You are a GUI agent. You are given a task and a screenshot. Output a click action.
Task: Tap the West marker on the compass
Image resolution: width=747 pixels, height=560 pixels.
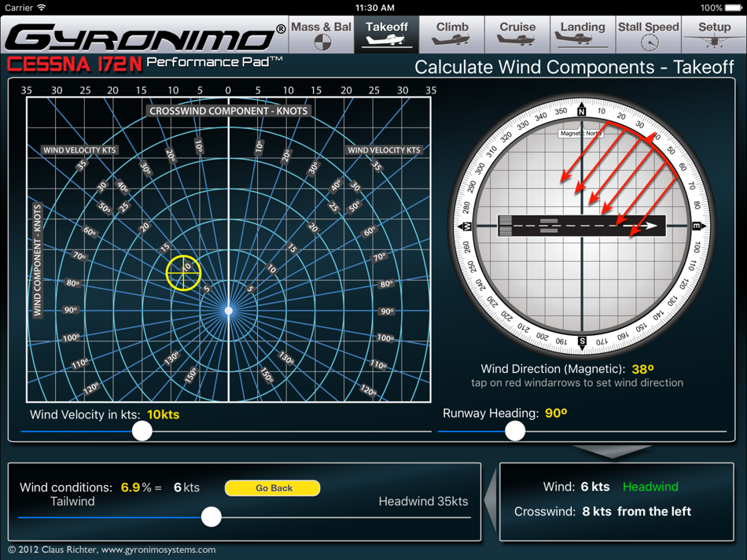pos(465,227)
